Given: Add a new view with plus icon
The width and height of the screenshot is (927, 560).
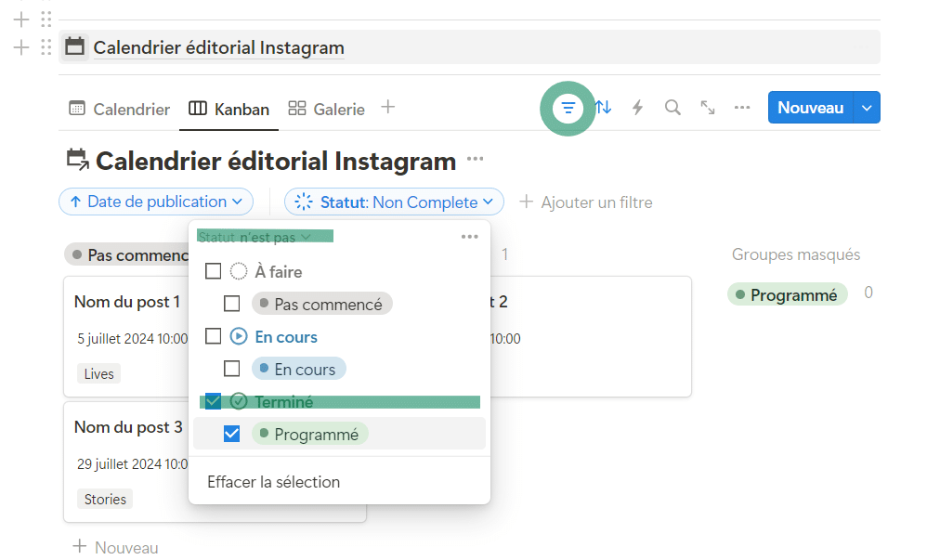Looking at the screenshot, I should point(388,108).
